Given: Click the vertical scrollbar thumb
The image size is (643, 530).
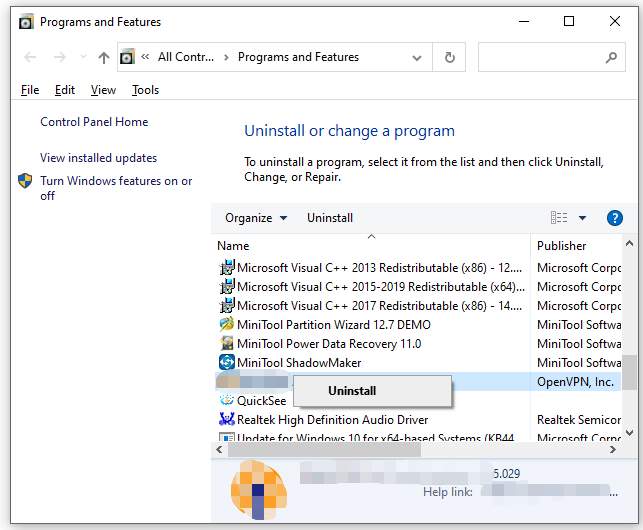Looking at the screenshot, I should [x=629, y=372].
